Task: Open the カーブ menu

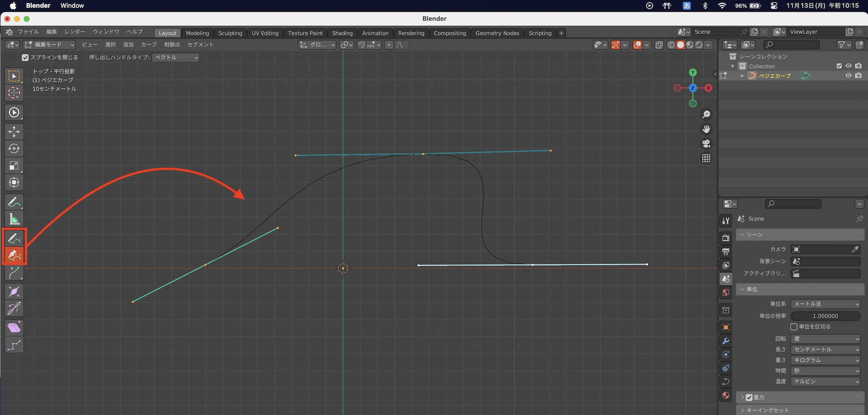Action: tap(148, 45)
